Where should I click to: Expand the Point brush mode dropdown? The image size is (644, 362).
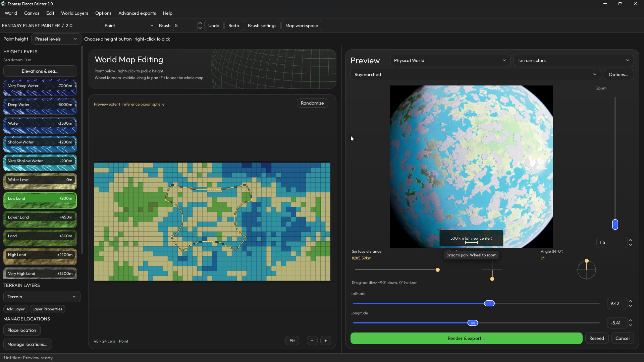(x=129, y=25)
